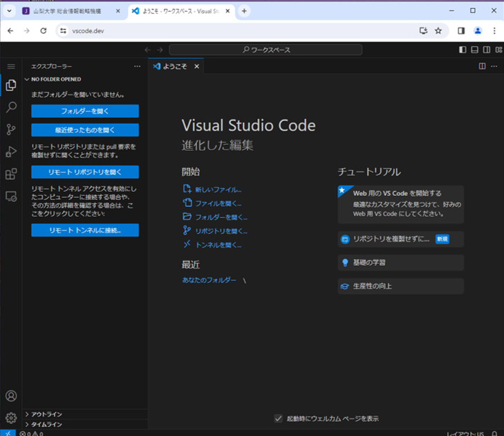Close the 山梨大学 browser tab
The height and width of the screenshot is (436, 504).
[118, 11]
